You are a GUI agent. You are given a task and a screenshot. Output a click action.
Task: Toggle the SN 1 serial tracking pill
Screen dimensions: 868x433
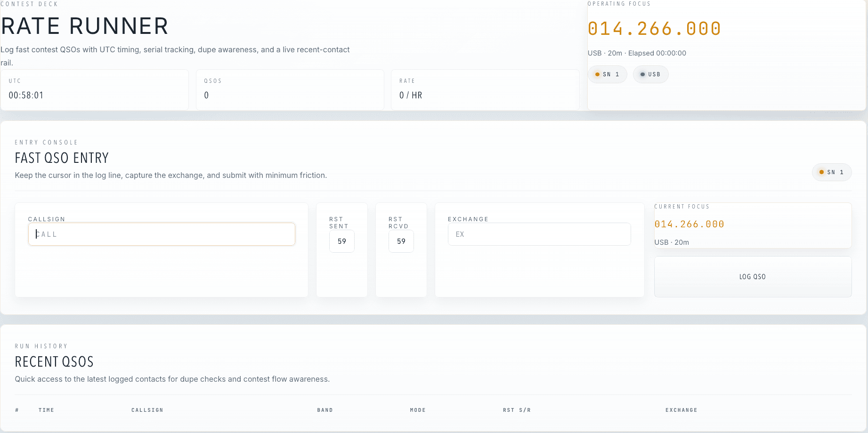tap(608, 74)
